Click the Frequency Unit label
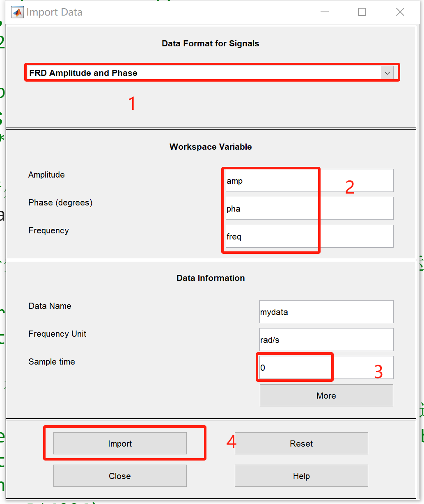Screen dimensions: 424x504 pos(57,334)
